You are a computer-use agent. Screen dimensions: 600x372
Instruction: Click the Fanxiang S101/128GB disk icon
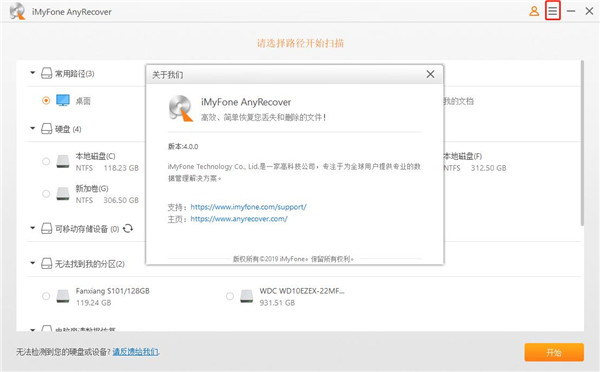coord(63,296)
